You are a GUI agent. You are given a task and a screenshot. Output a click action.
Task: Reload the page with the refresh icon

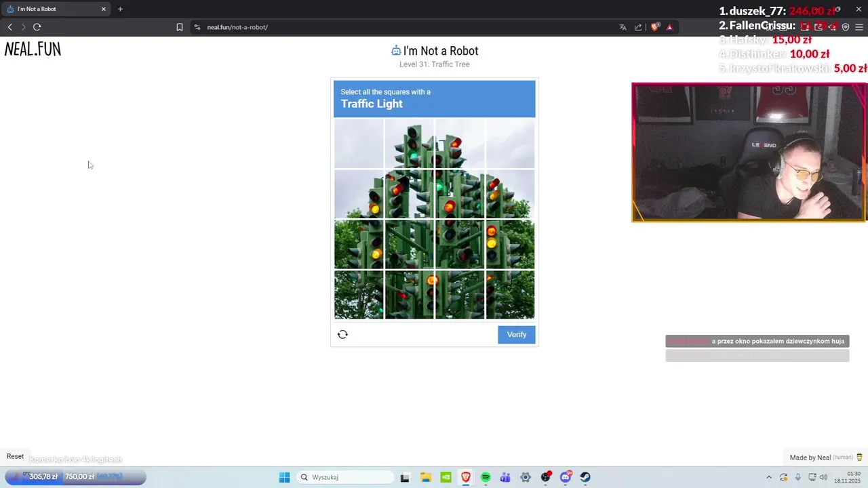pyautogui.click(x=37, y=27)
